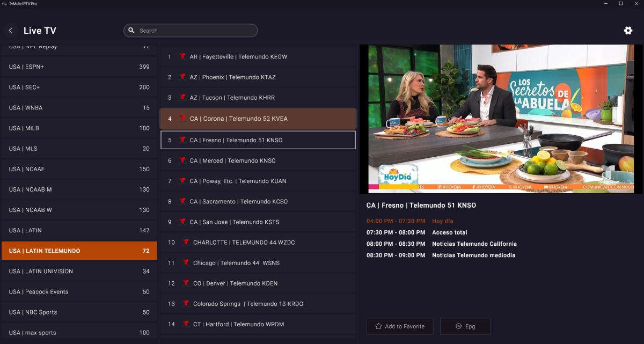Choose the USA | NCAAF category
The height and width of the screenshot is (344, 644).
tap(79, 169)
